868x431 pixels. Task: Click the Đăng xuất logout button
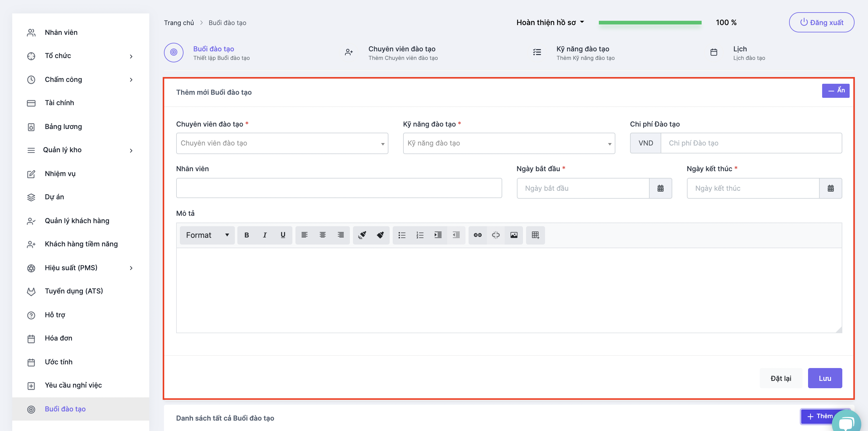coord(822,22)
